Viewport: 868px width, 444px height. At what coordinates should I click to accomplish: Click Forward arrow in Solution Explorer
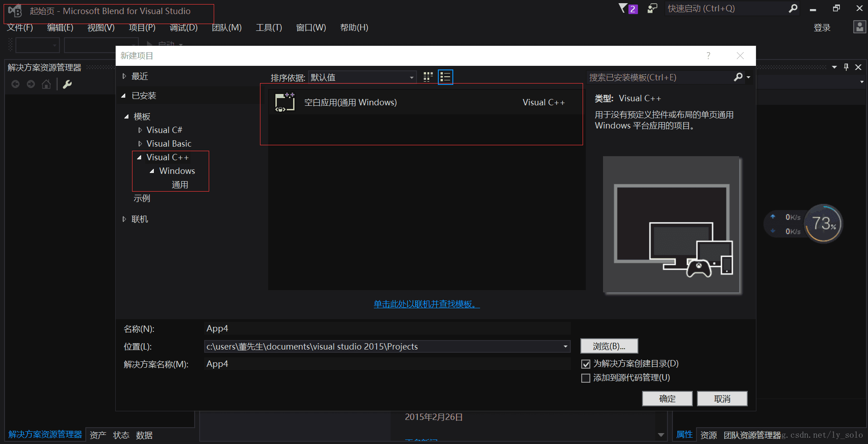coord(31,84)
